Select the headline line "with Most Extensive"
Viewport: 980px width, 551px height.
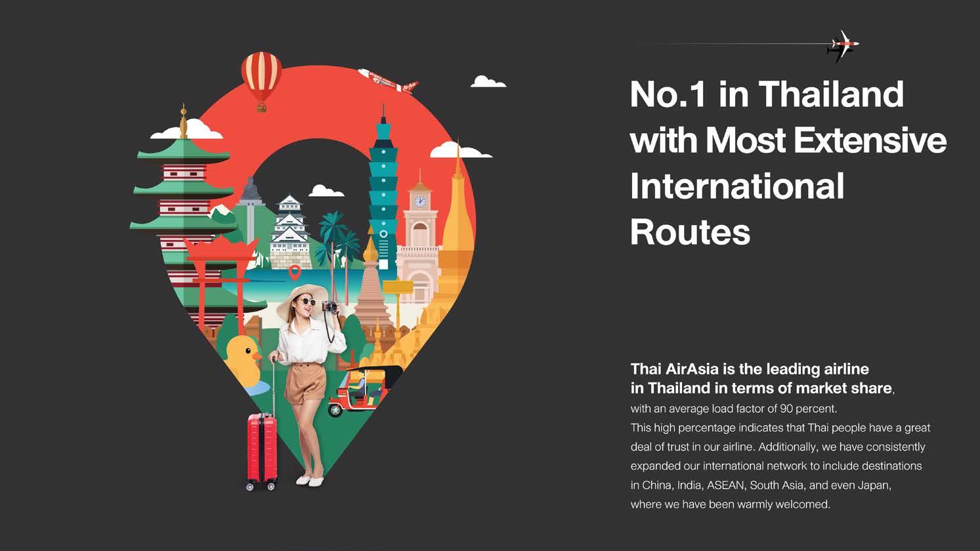[788, 140]
